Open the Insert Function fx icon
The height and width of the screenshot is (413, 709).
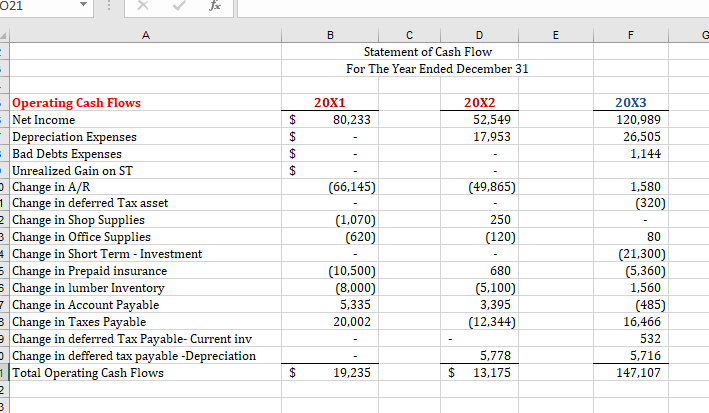coord(215,5)
